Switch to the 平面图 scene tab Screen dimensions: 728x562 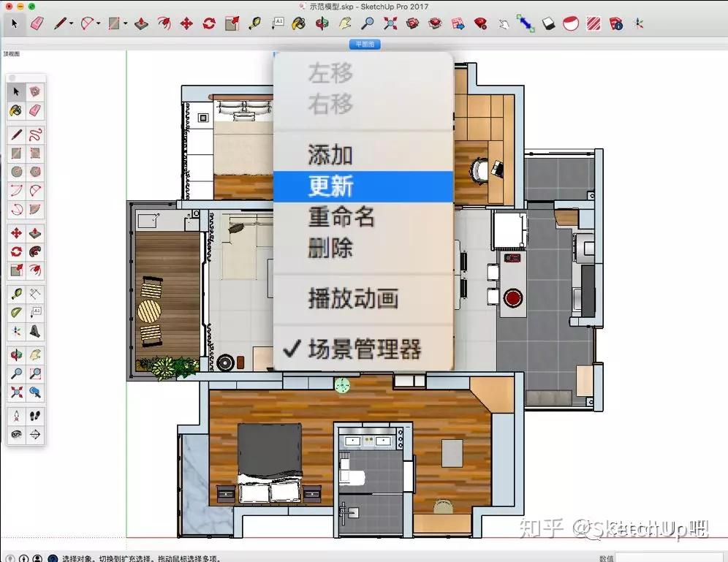[x=363, y=45]
